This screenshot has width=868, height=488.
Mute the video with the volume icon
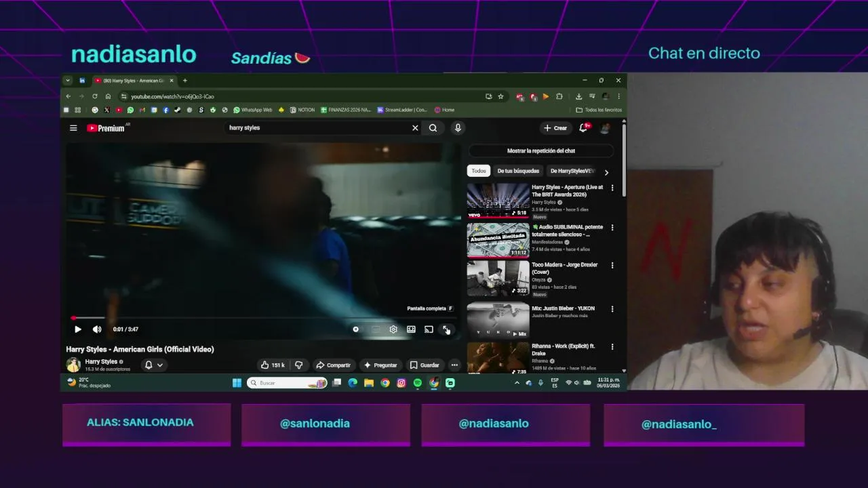click(97, 329)
